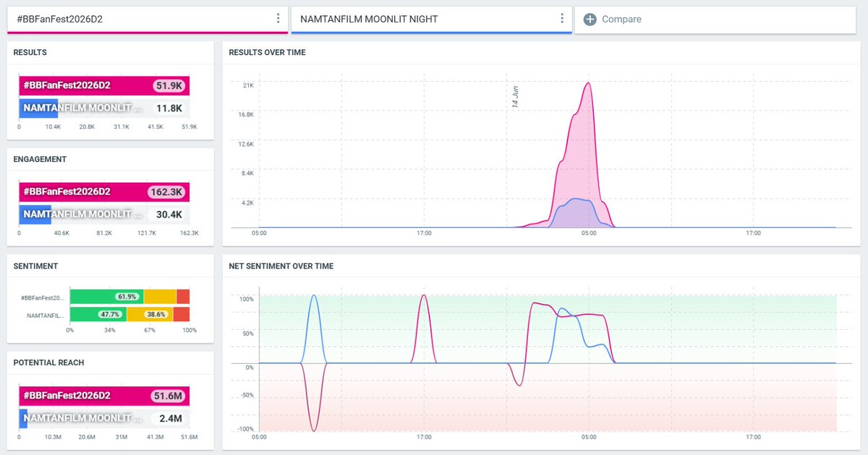Screen dimensions: 868x455
Task: Click the 51.6M potential reach value
Action: (x=169, y=396)
